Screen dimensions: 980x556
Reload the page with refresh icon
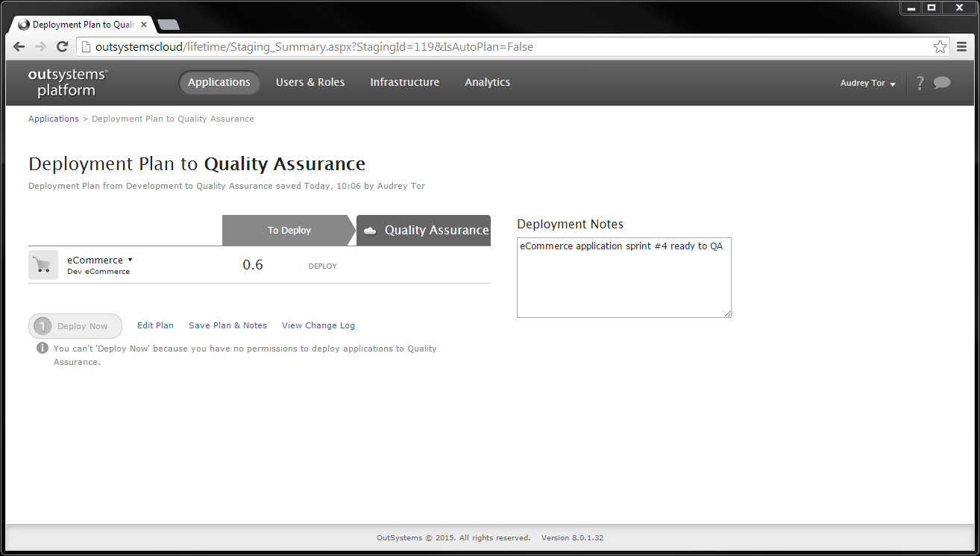[x=63, y=46]
